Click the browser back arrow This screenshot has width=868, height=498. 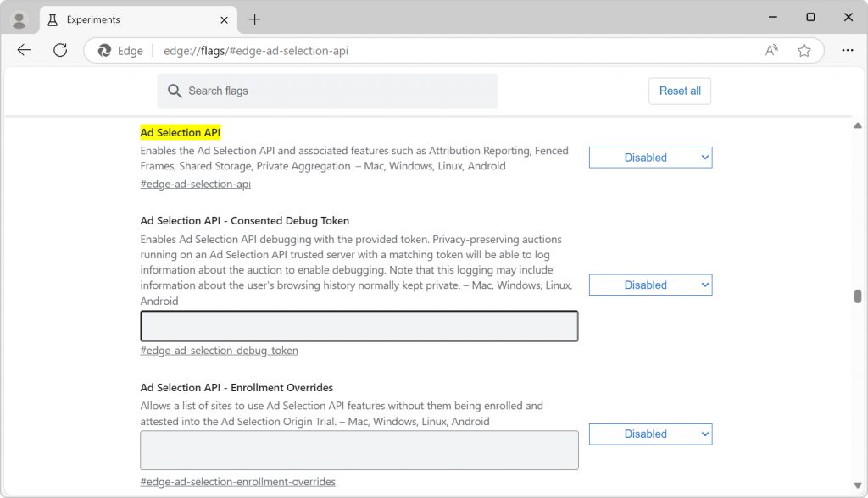click(x=24, y=50)
